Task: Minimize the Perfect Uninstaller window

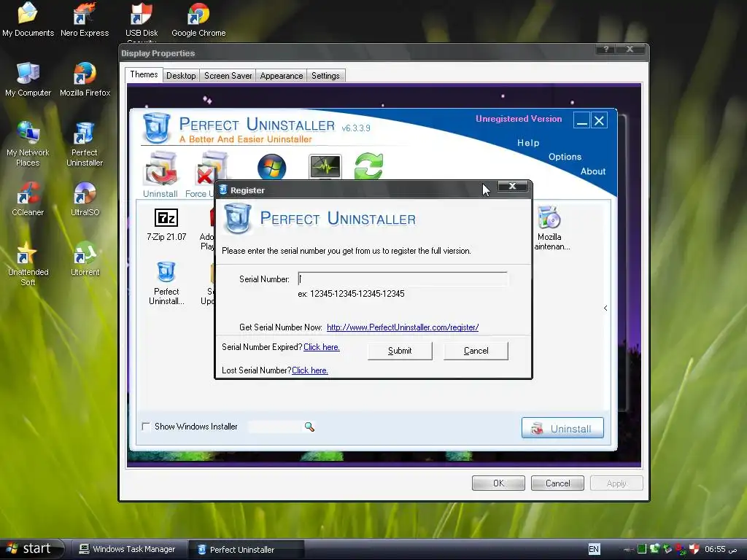Action: (x=581, y=120)
